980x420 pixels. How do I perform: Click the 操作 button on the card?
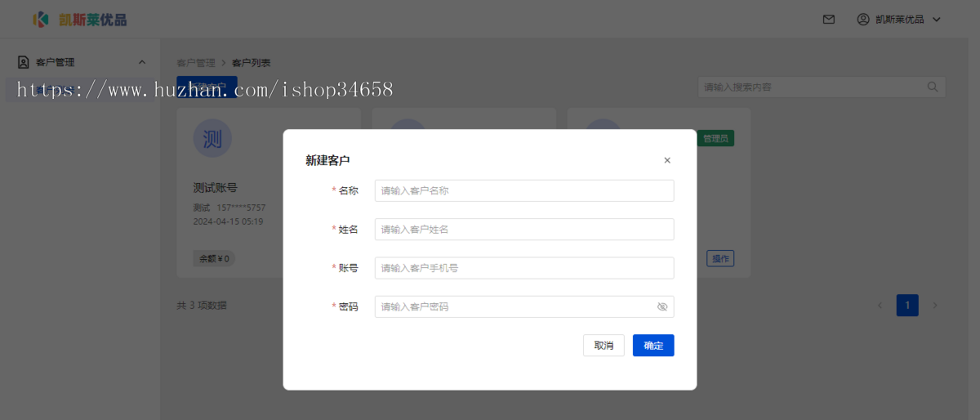tap(720, 259)
